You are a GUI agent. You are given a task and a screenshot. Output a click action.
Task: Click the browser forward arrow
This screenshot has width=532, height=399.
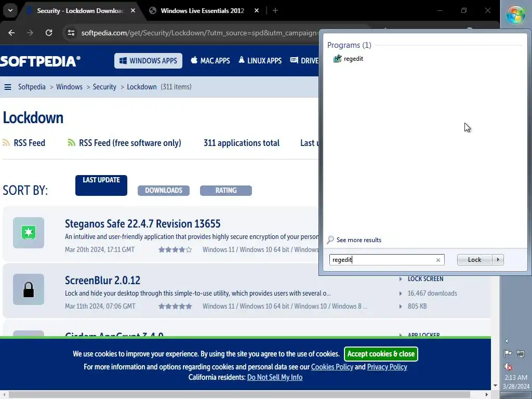30,33
